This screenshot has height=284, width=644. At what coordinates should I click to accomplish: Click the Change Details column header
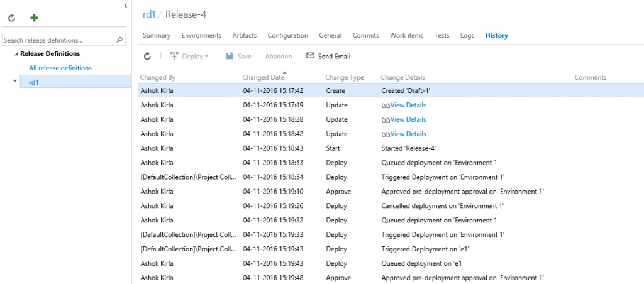click(x=403, y=77)
